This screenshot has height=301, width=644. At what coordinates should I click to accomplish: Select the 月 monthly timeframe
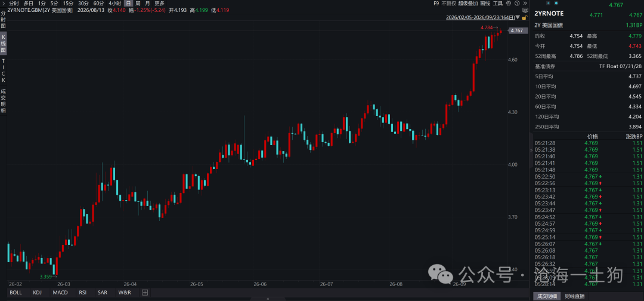[147, 4]
